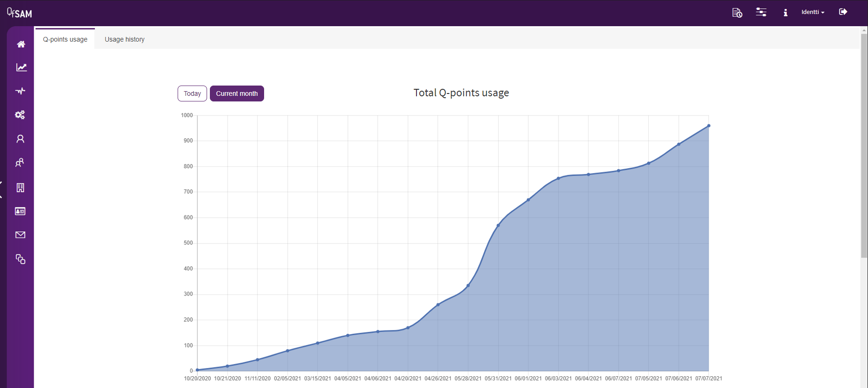Image resolution: width=868 pixels, height=388 pixels.
Task: Open the gears settings icon in sidebar
Action: pyautogui.click(x=20, y=115)
